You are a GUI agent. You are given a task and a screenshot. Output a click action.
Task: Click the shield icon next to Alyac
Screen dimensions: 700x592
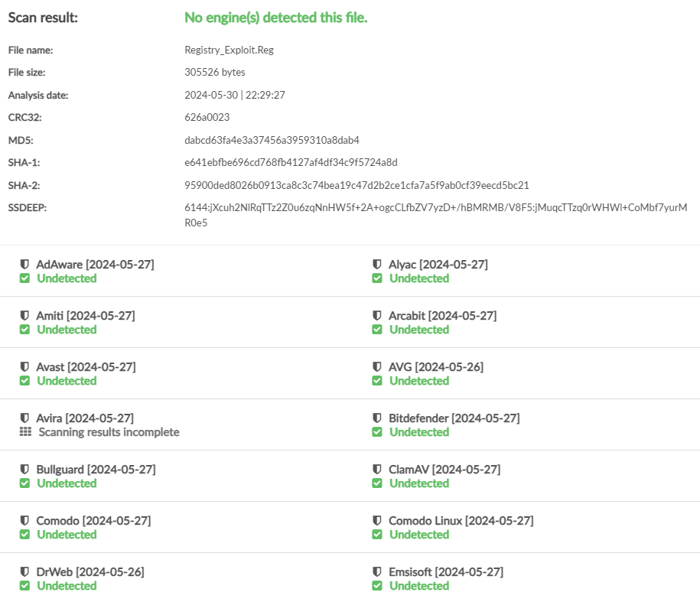point(377,265)
